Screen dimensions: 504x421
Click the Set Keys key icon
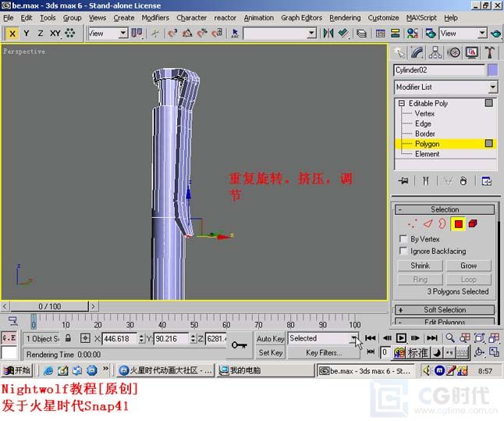[x=240, y=345]
